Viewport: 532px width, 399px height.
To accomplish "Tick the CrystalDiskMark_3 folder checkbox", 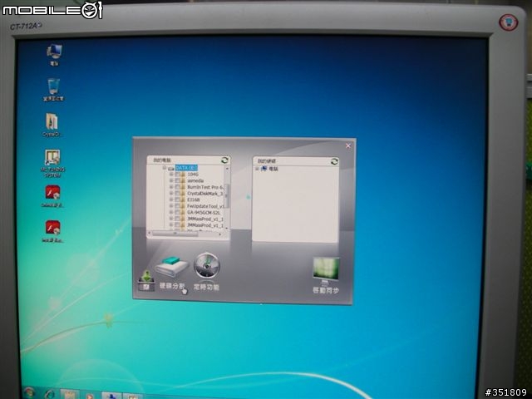I will pos(177,193).
